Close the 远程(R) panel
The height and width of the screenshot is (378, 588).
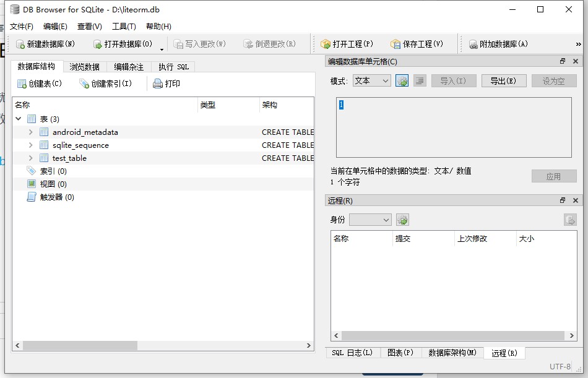point(576,200)
